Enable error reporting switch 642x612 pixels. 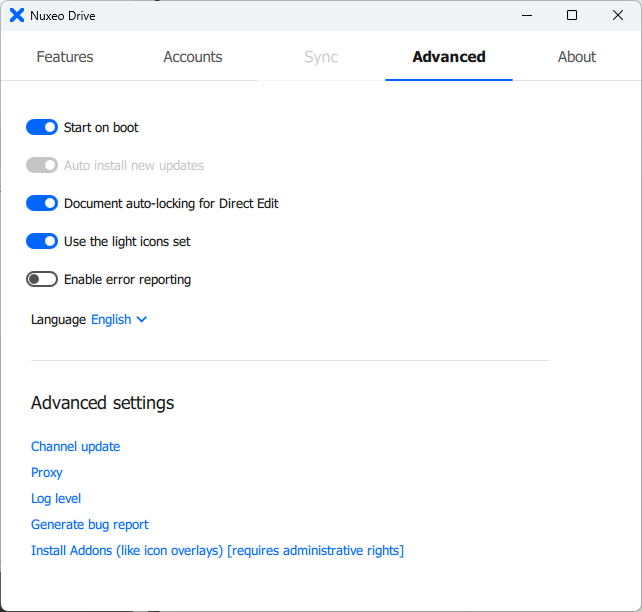(42, 280)
